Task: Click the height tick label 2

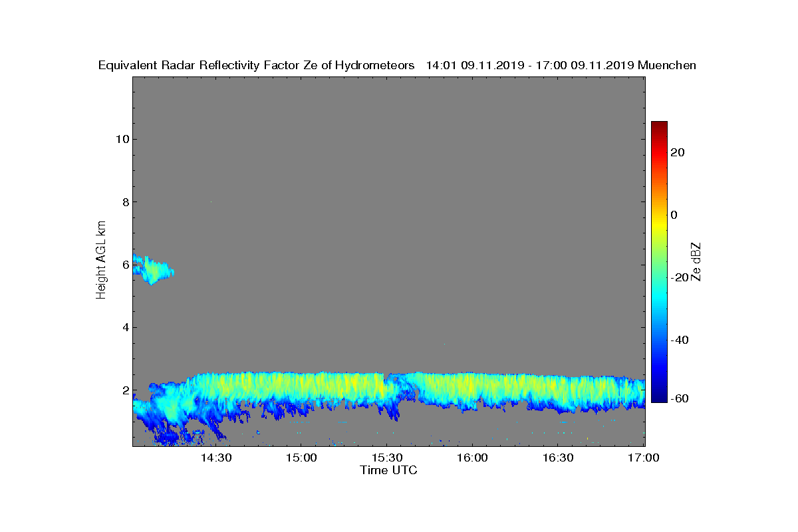Action: (x=124, y=390)
